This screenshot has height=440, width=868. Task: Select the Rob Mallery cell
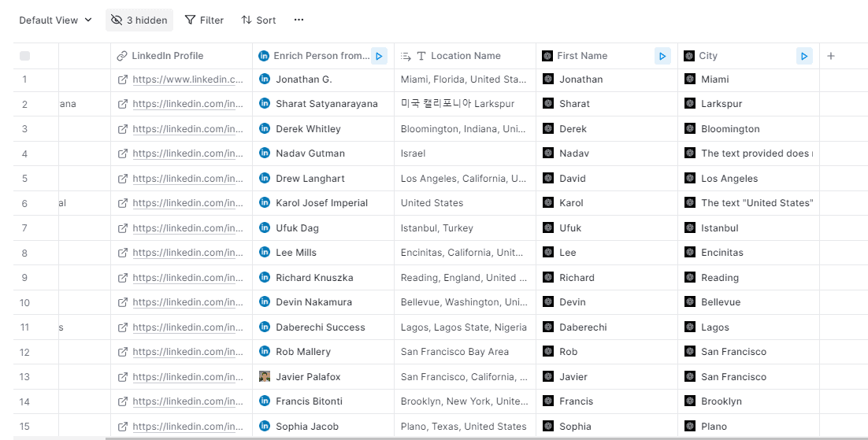coord(323,351)
